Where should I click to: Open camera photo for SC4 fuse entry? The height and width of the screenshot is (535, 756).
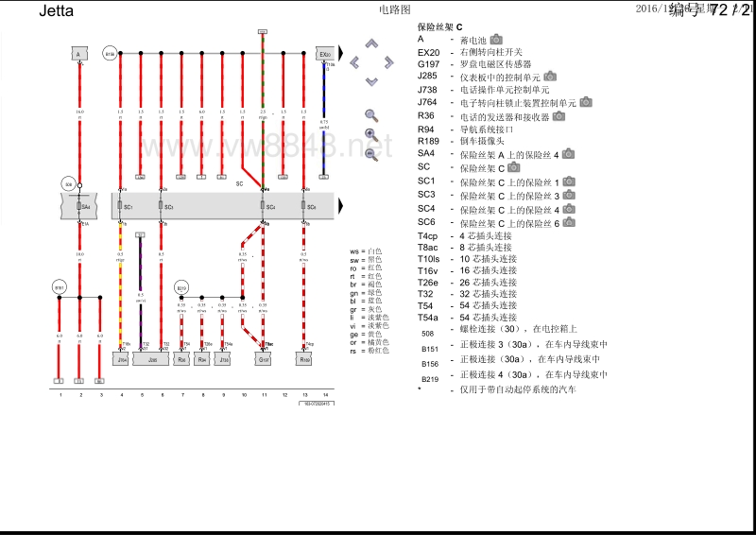569,209
